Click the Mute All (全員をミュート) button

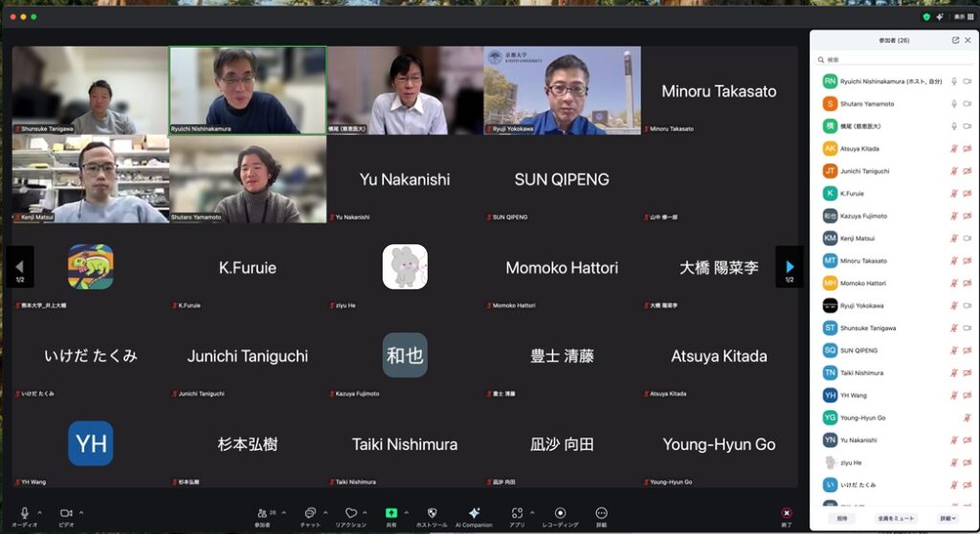point(896,518)
